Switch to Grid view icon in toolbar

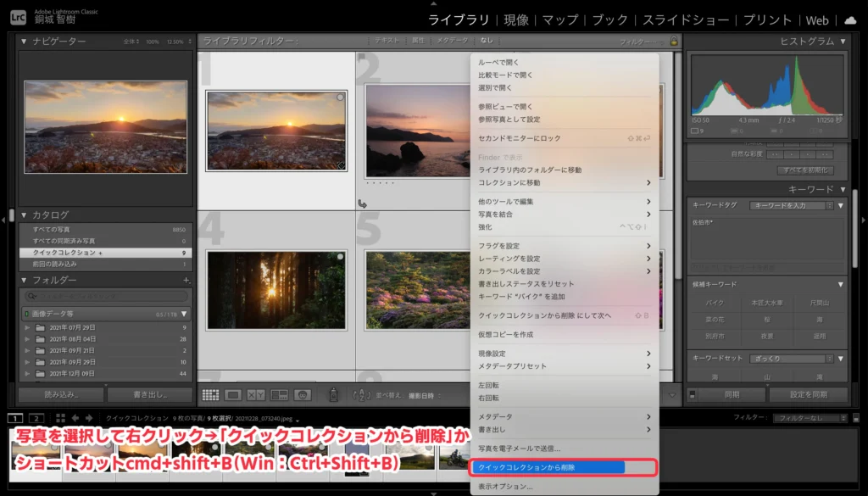pos(210,394)
